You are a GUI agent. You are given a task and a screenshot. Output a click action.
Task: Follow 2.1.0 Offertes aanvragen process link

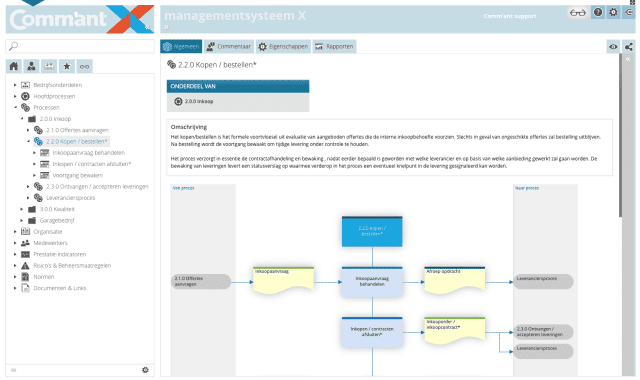pyautogui.click(x=200, y=282)
